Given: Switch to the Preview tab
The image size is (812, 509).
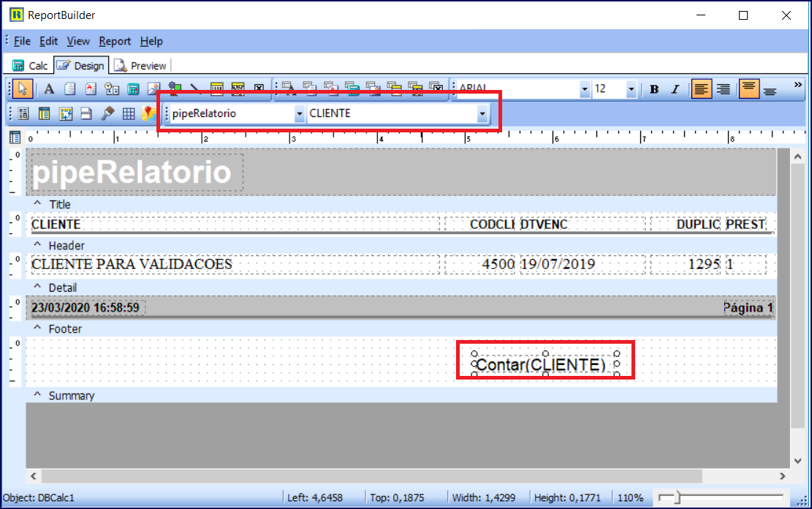Looking at the screenshot, I should (140, 65).
